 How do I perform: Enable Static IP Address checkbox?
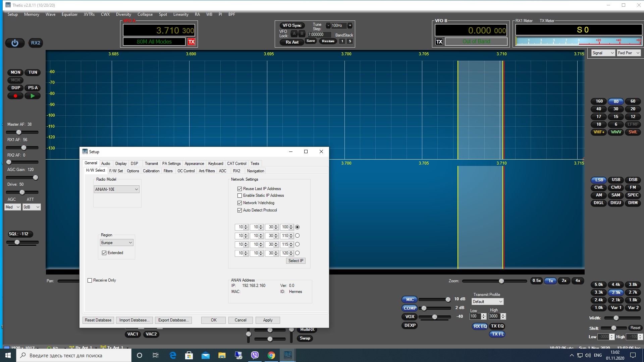pyautogui.click(x=239, y=195)
